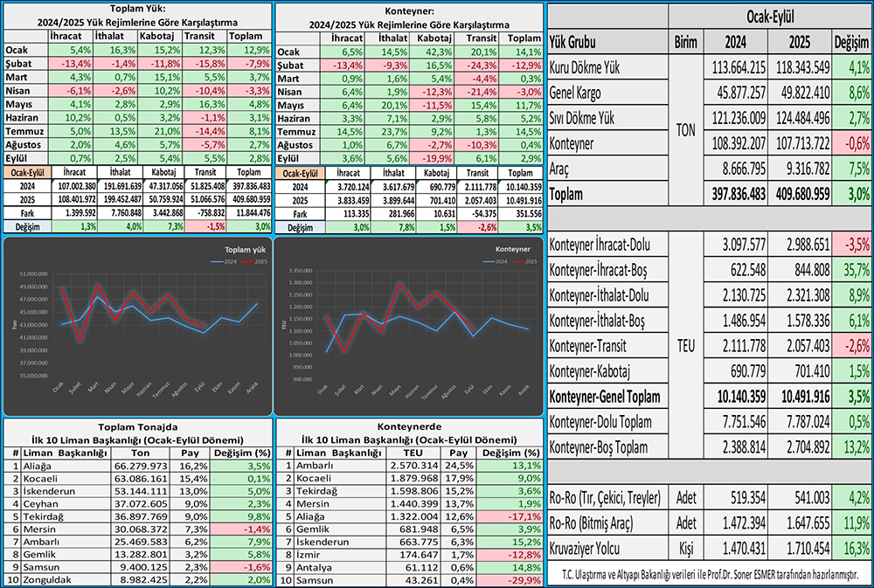Click the Kuru Dökme Yük row label
The height and width of the screenshot is (588, 874).
(586, 67)
